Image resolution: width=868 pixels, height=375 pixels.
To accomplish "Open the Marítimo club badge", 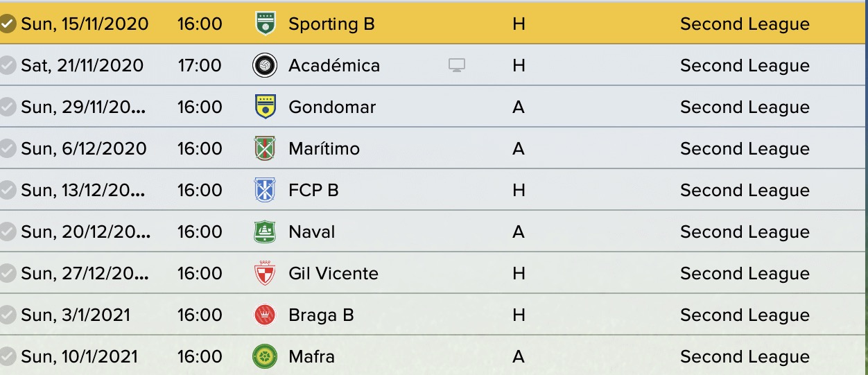I will pos(265,149).
